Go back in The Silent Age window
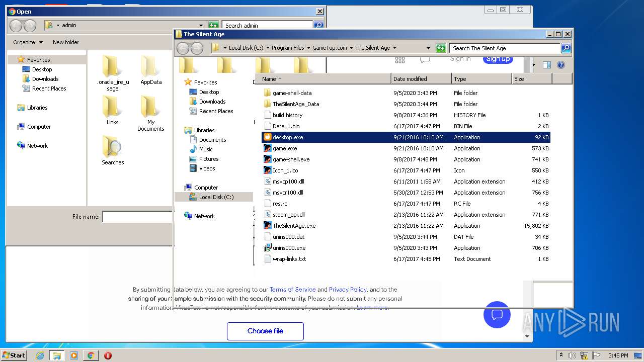This screenshot has width=644, height=362. coord(183,48)
